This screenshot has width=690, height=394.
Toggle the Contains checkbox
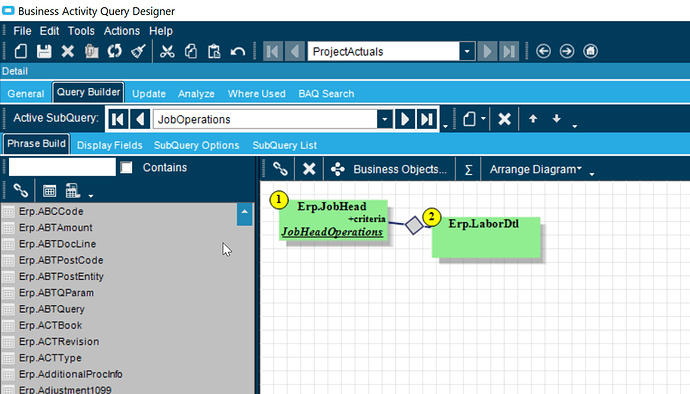pyautogui.click(x=126, y=167)
